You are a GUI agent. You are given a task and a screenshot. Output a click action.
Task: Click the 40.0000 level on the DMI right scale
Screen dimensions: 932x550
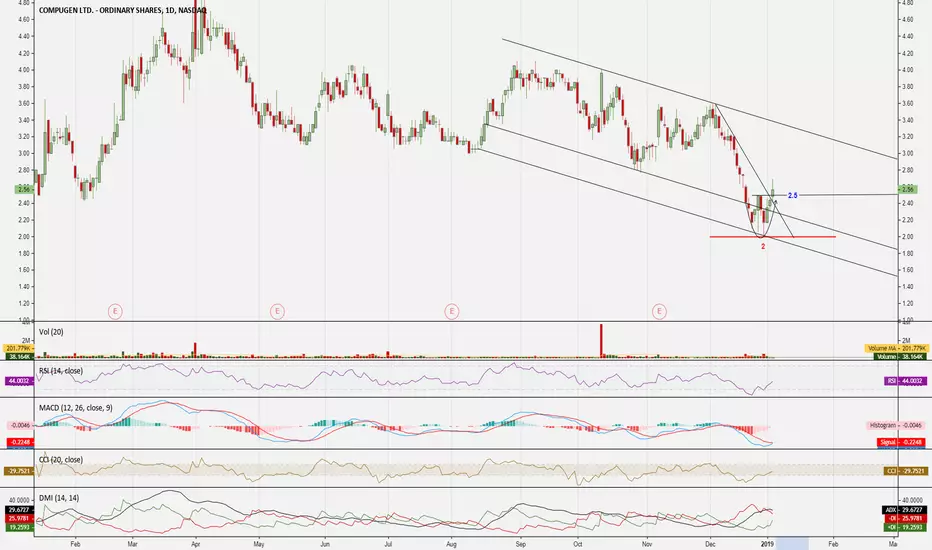(x=912, y=500)
